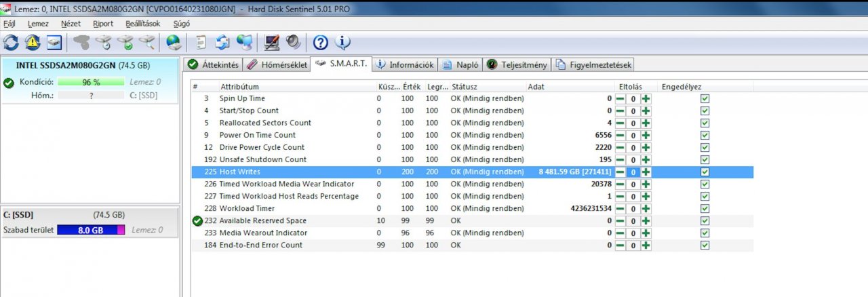Open the Nézet menu
The width and height of the screenshot is (868, 297).
(71, 23)
